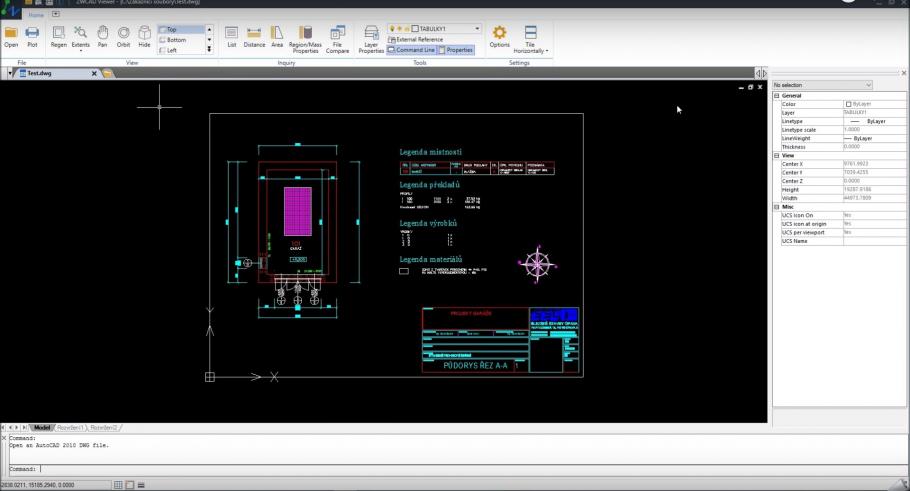The width and height of the screenshot is (910, 491).
Task: Select the Left view
Action: (181, 50)
